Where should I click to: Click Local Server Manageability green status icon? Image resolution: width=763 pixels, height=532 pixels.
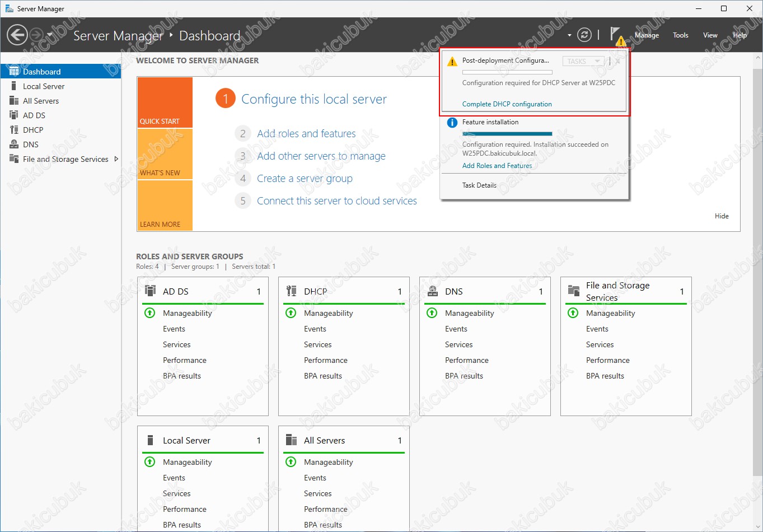coord(150,461)
